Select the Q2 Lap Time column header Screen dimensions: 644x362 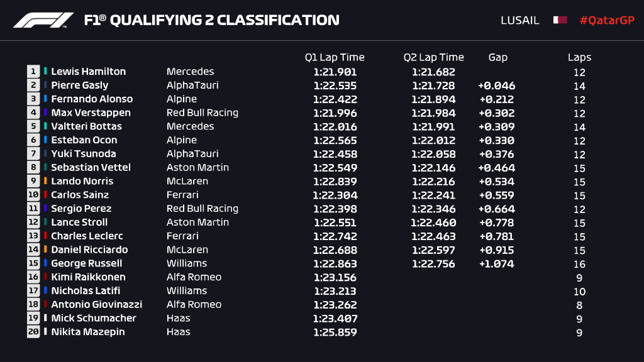tap(433, 57)
